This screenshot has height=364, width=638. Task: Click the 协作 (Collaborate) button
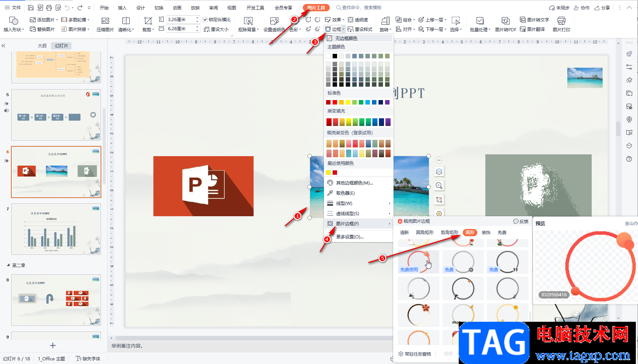coord(582,8)
